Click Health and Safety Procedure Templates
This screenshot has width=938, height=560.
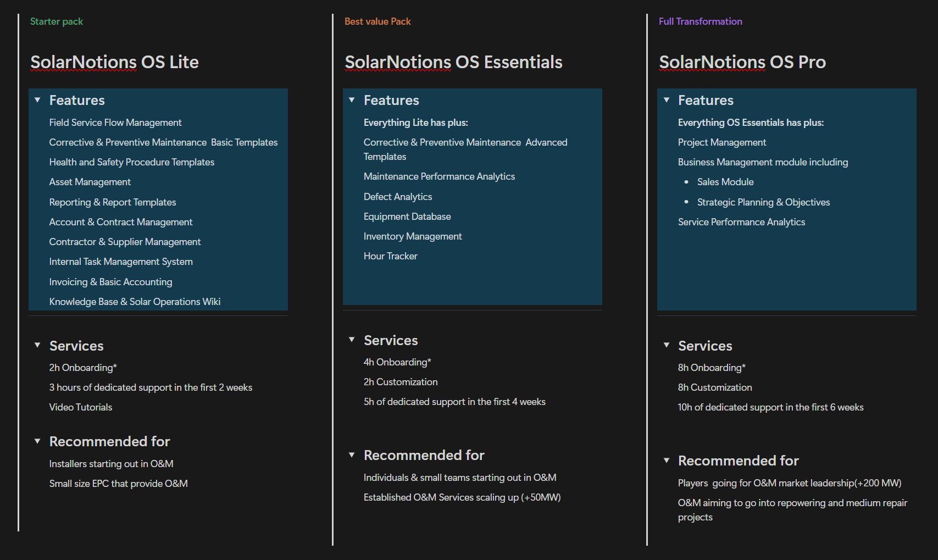tap(132, 162)
